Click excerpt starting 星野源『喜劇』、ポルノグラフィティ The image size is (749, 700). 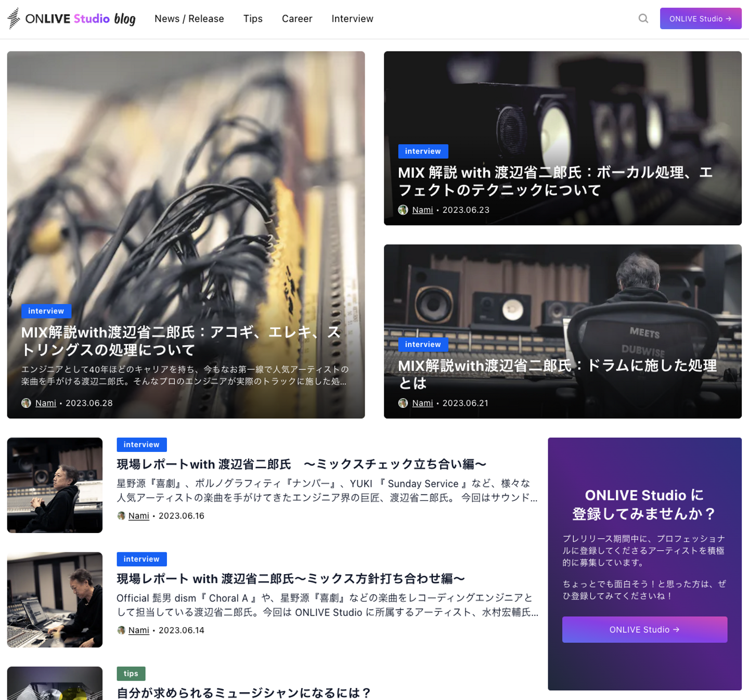[x=327, y=490]
